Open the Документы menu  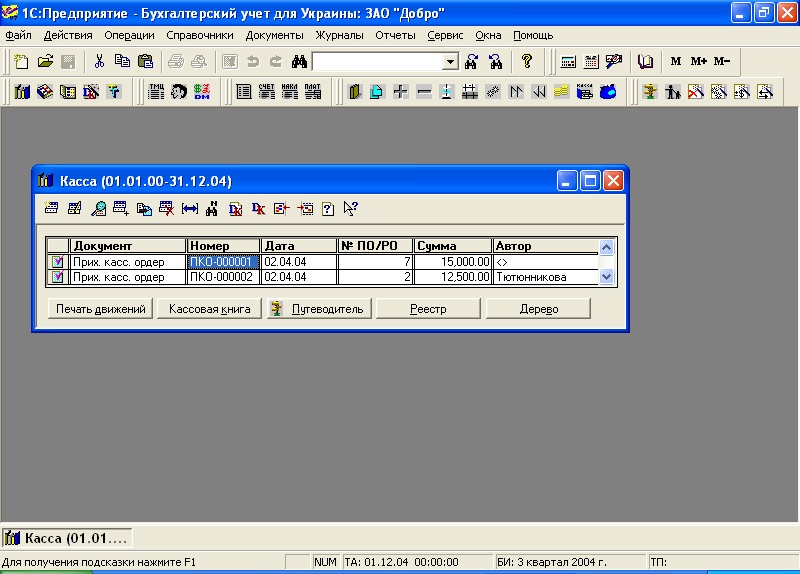[x=274, y=35]
